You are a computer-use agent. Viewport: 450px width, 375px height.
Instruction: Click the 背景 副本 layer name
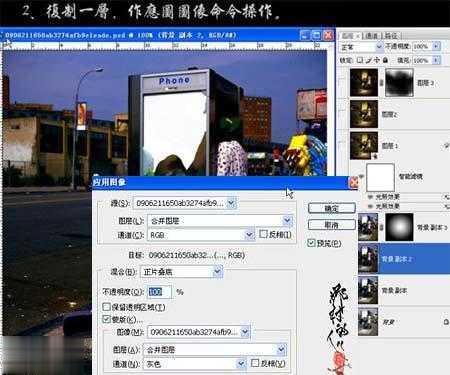[x=395, y=290]
